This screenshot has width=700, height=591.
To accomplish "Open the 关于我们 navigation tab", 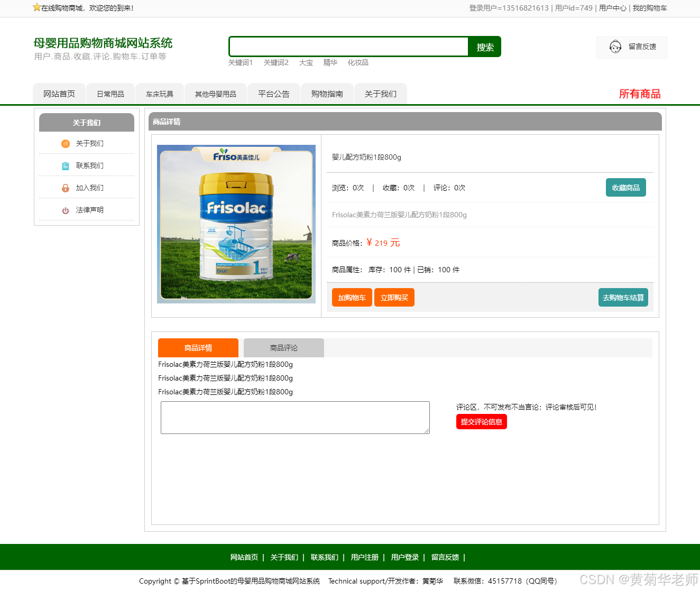I will pos(381,94).
